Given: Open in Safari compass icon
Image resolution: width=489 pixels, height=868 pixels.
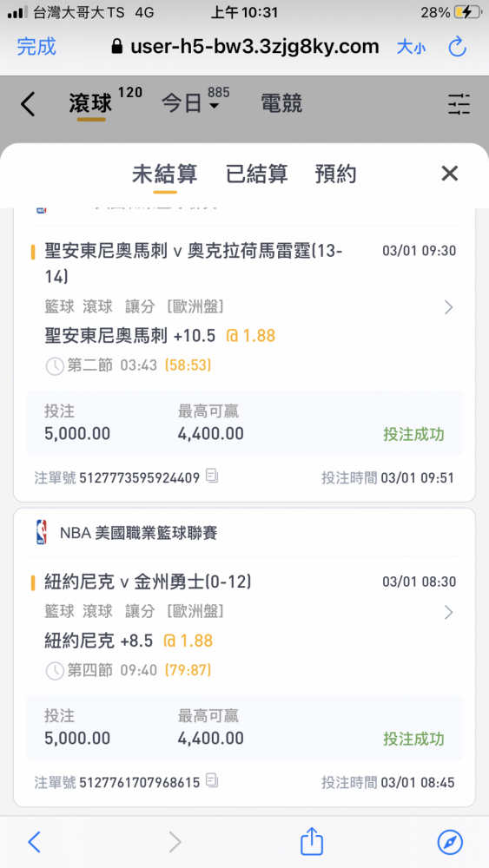Looking at the screenshot, I should [x=450, y=842].
